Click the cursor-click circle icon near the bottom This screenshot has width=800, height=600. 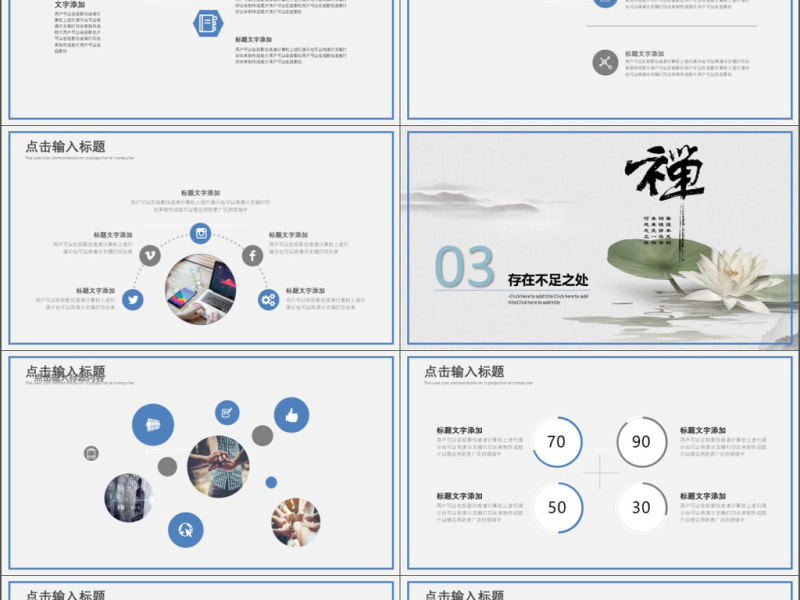(x=185, y=528)
